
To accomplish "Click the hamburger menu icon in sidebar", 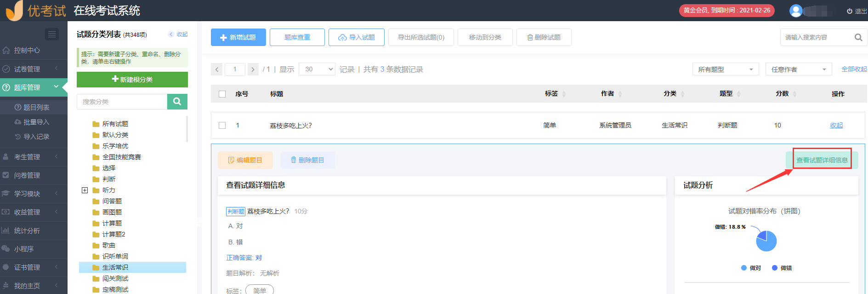I will pyautogui.click(x=51, y=34).
